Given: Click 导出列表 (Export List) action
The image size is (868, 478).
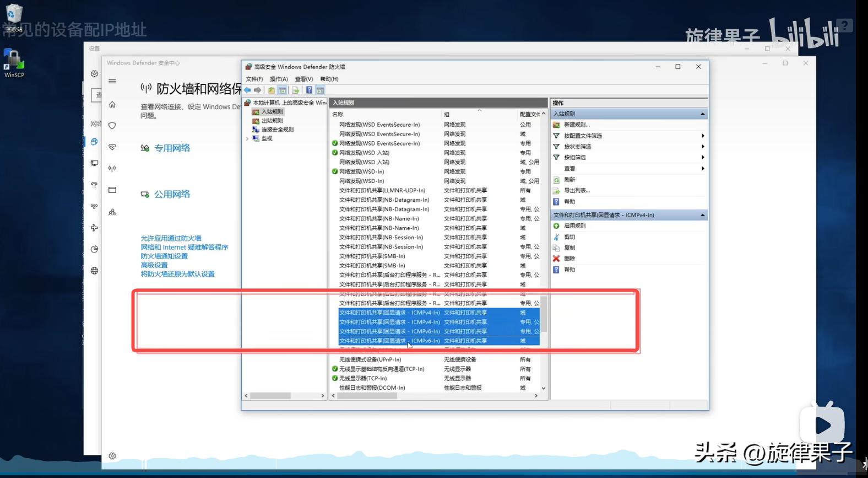Looking at the screenshot, I should (577, 191).
